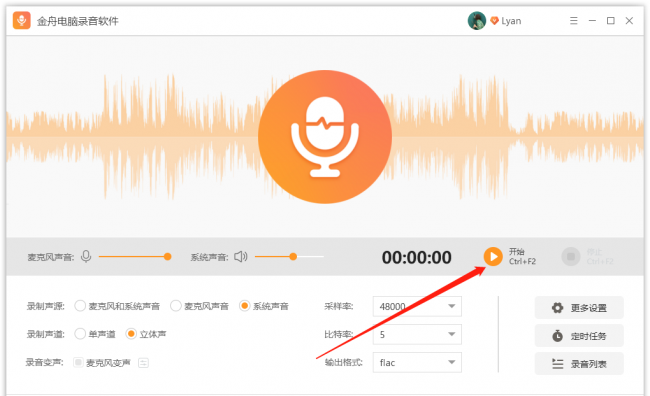Click the VIP diamond badge icon

pos(494,21)
